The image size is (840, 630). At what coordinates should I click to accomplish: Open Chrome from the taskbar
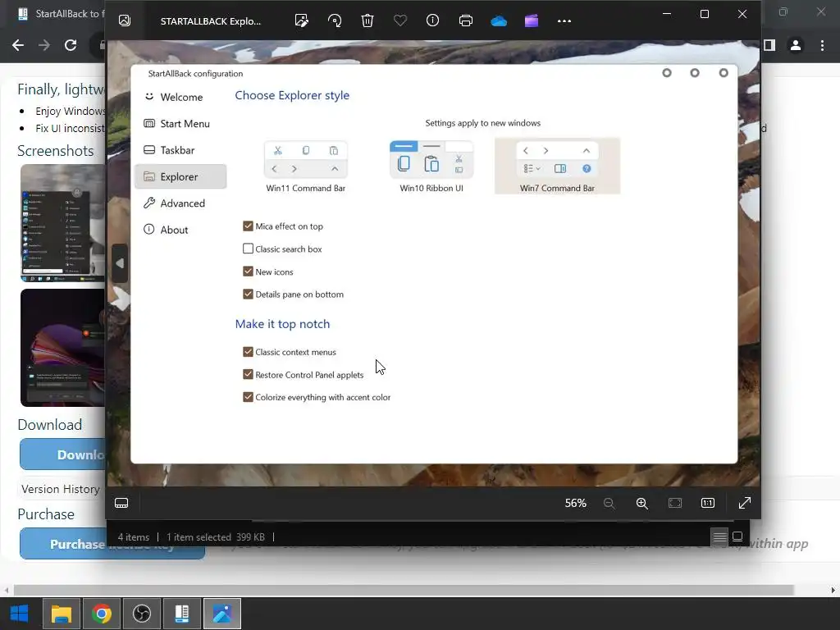101,614
